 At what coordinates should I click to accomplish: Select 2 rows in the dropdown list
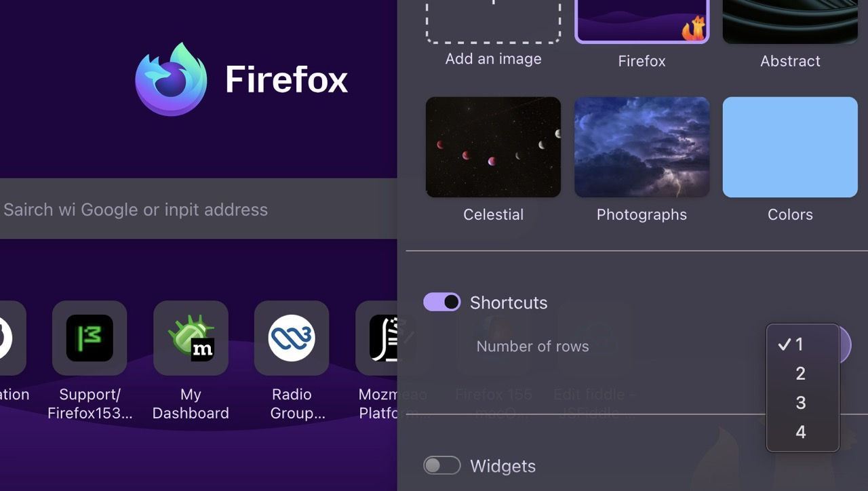point(803,374)
